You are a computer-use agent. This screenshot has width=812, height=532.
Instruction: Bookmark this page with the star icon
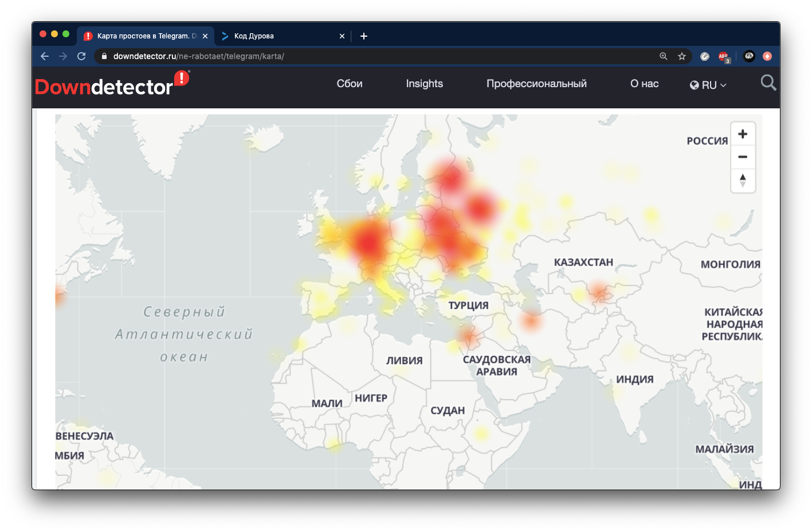point(681,56)
